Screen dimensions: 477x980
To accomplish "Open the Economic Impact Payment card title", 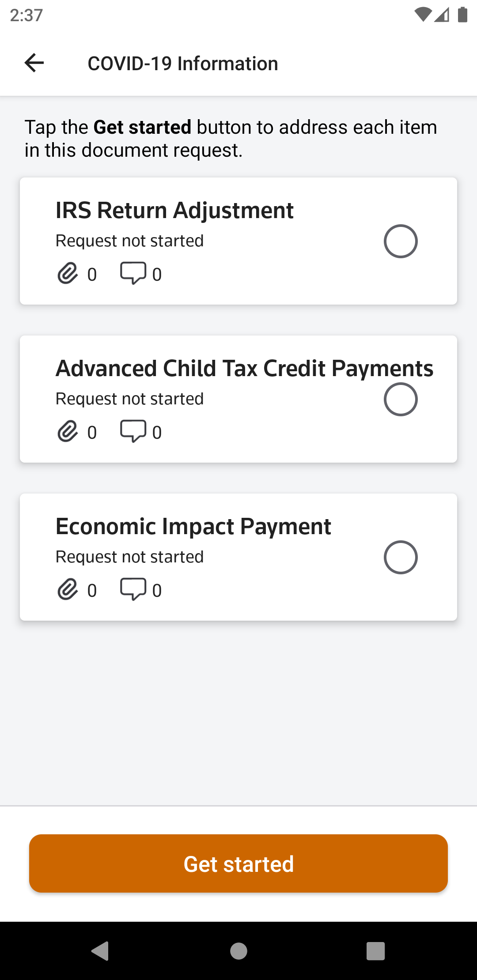I will (x=193, y=527).
